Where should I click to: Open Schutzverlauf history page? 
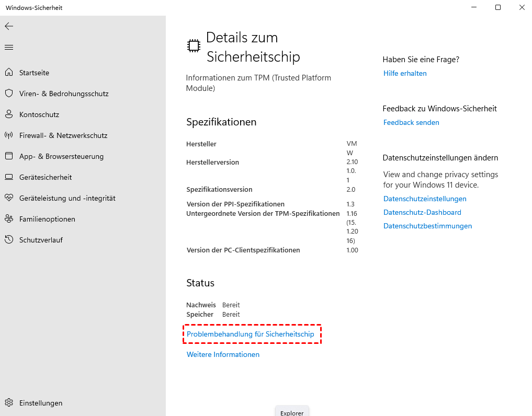point(41,240)
